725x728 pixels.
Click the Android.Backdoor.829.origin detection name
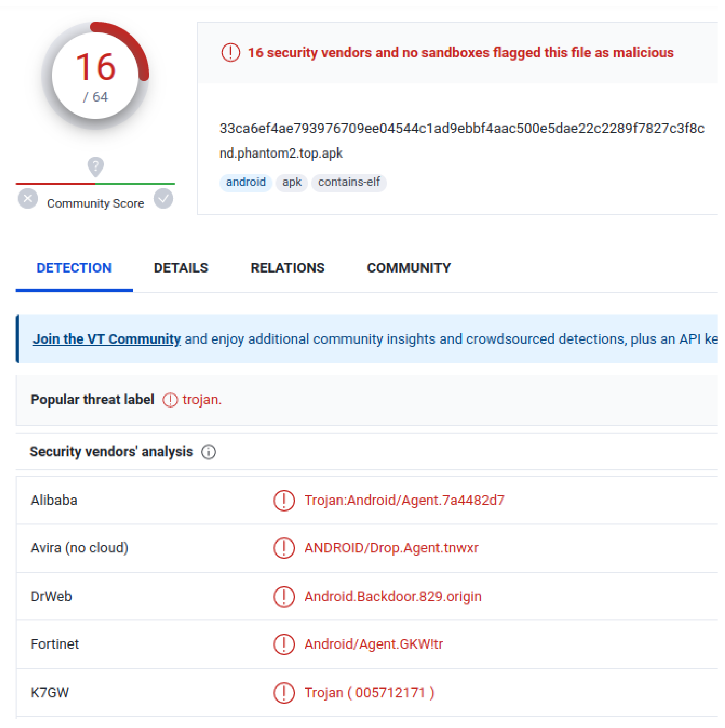click(393, 597)
